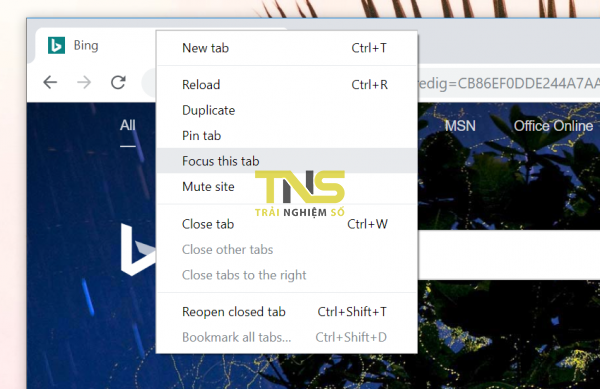Image resolution: width=600 pixels, height=389 pixels.
Task: Choose Mute site from the menu
Action: [287, 186]
